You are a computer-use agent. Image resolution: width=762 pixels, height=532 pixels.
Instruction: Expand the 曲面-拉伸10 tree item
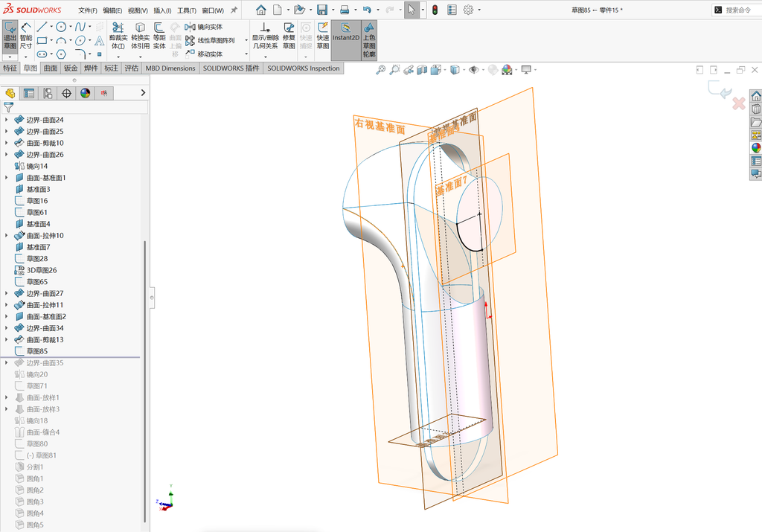[x=6, y=235]
